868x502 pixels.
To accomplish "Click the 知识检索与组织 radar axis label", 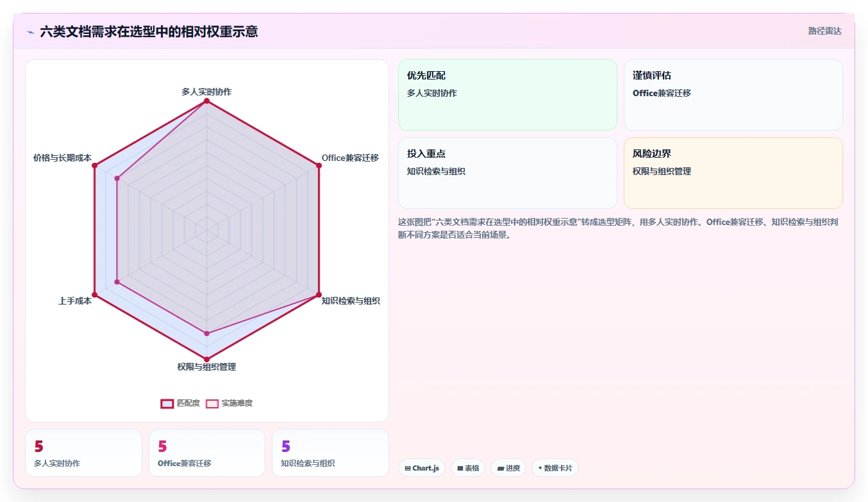I will coord(351,301).
